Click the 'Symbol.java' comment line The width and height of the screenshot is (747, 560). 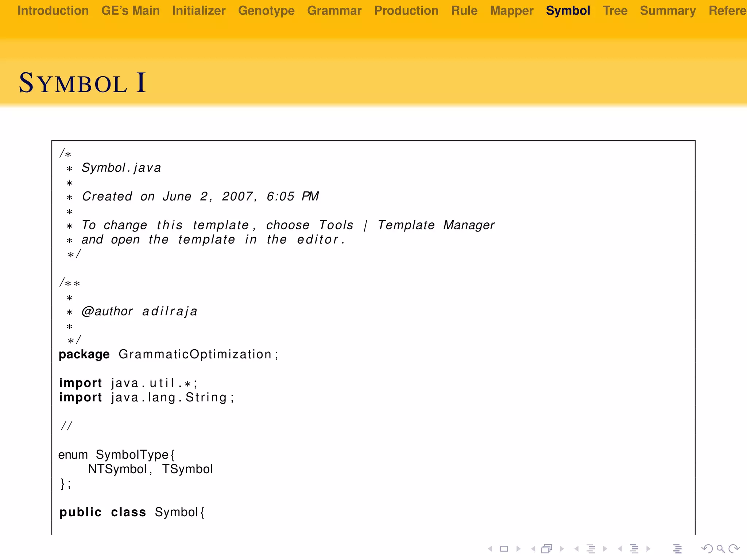121,168
